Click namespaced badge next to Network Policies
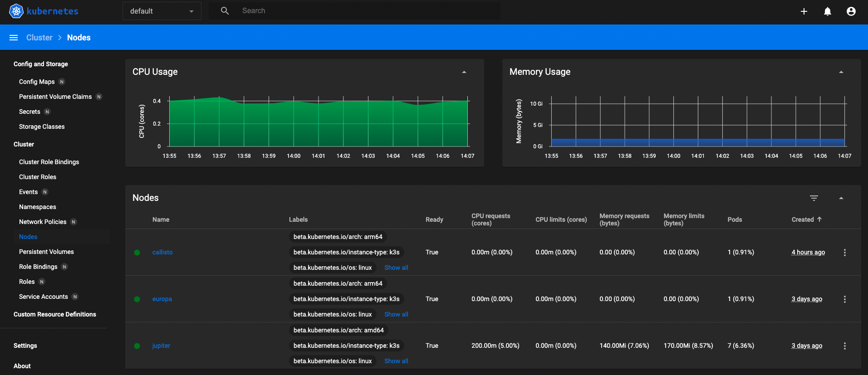Image resolution: width=868 pixels, height=375 pixels. (74, 222)
